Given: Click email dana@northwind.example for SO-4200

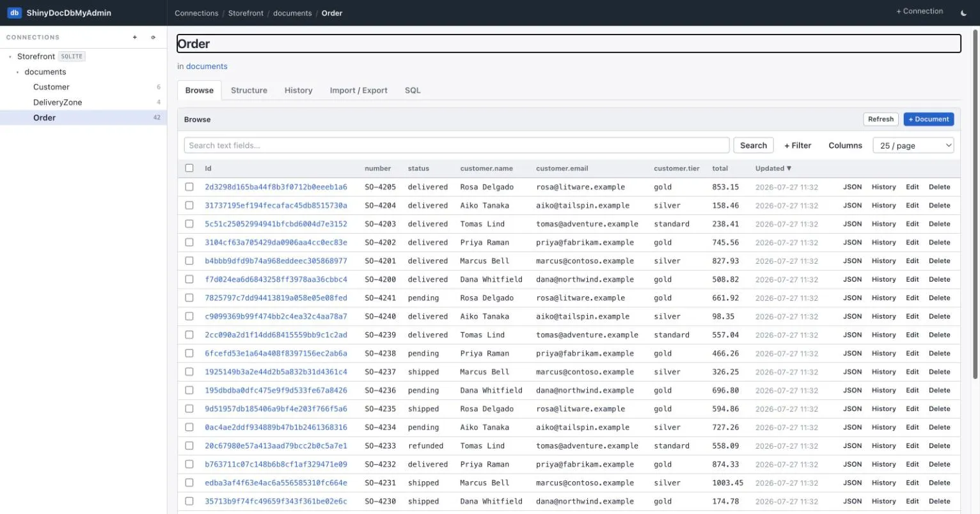Looking at the screenshot, I should pyautogui.click(x=585, y=279).
